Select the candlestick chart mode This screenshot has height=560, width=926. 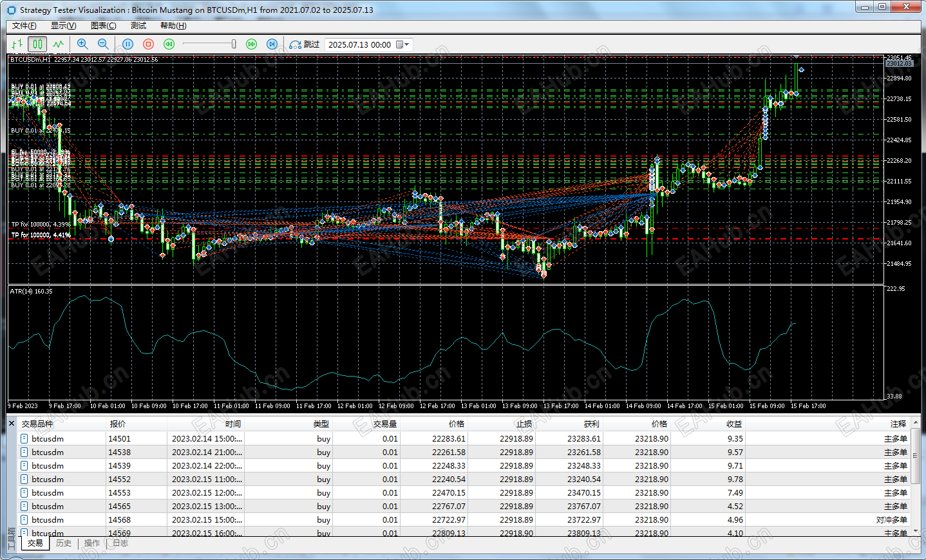pos(37,44)
